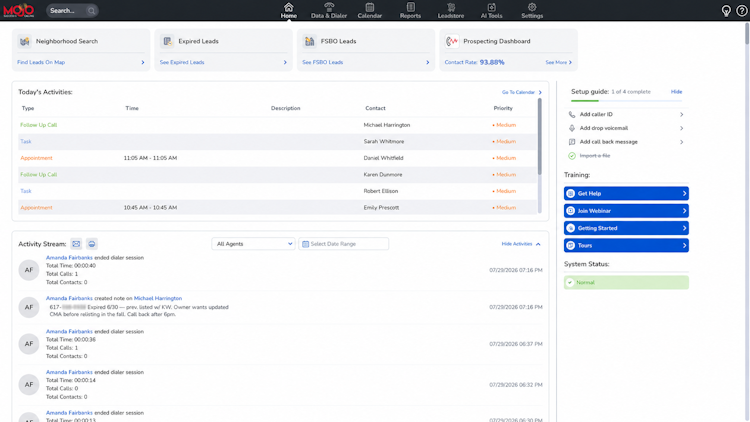Click the See FSBO Leads arrow
Image resolution: width=750 pixels, height=422 pixels.
click(x=428, y=62)
